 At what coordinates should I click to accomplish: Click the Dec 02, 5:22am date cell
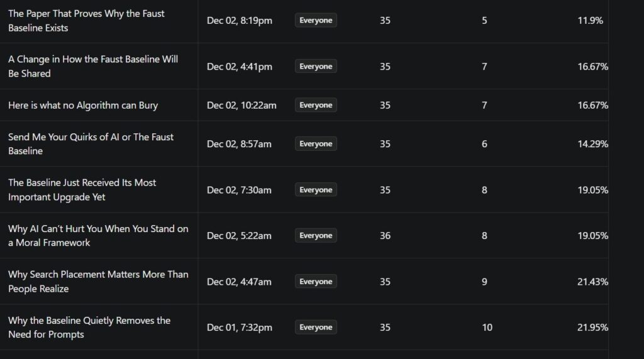(x=239, y=236)
